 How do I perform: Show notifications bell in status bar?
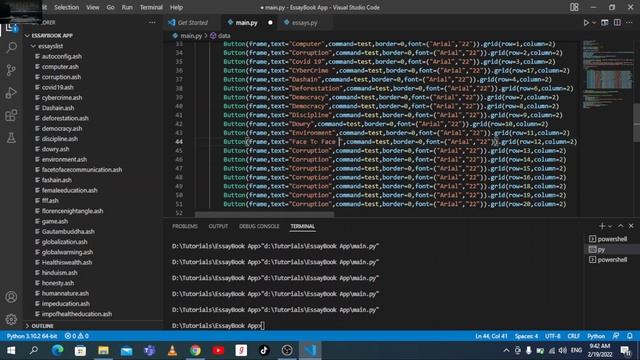coord(630,336)
